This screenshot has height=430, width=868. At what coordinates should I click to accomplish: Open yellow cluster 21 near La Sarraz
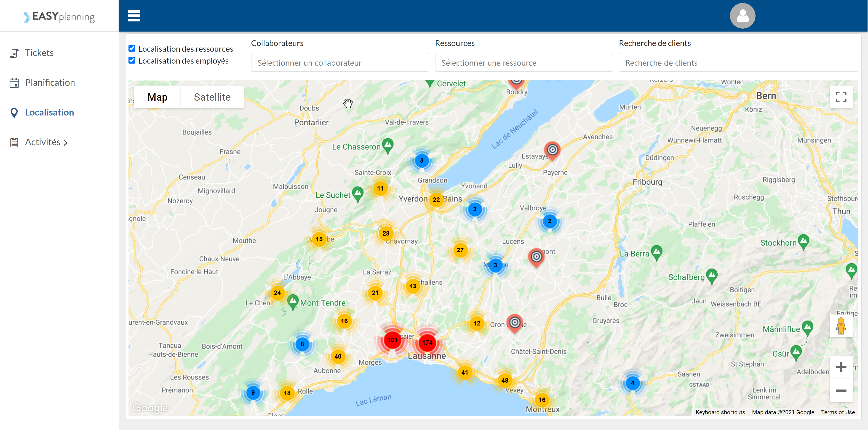pyautogui.click(x=375, y=293)
